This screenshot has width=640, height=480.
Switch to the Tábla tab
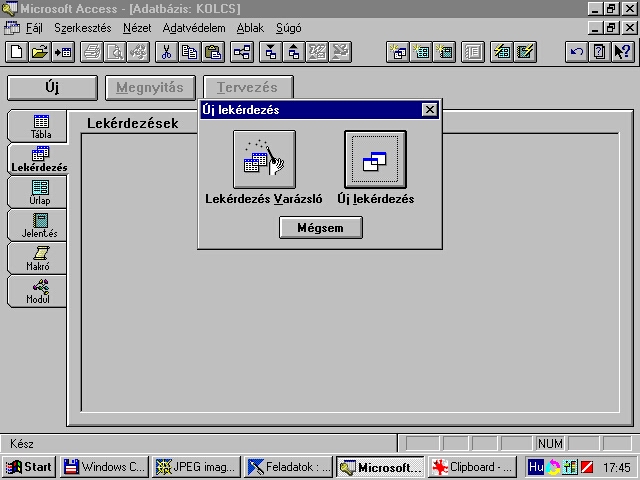[40, 126]
